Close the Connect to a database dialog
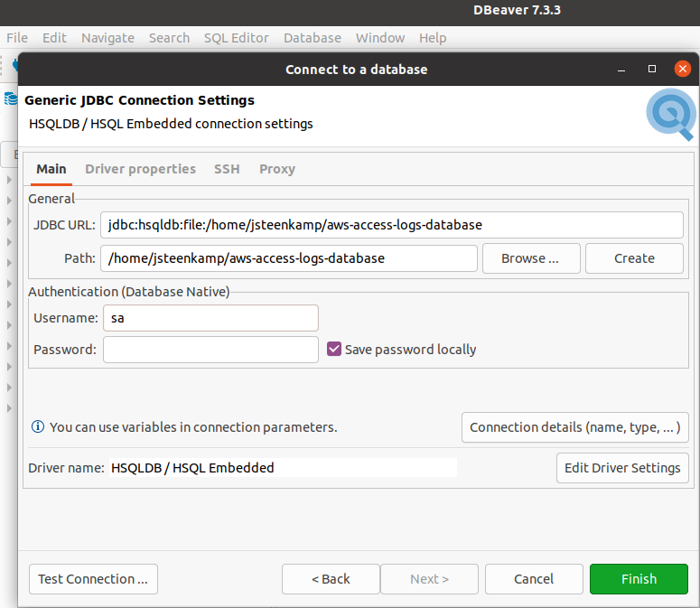700x608 pixels. (x=682, y=69)
